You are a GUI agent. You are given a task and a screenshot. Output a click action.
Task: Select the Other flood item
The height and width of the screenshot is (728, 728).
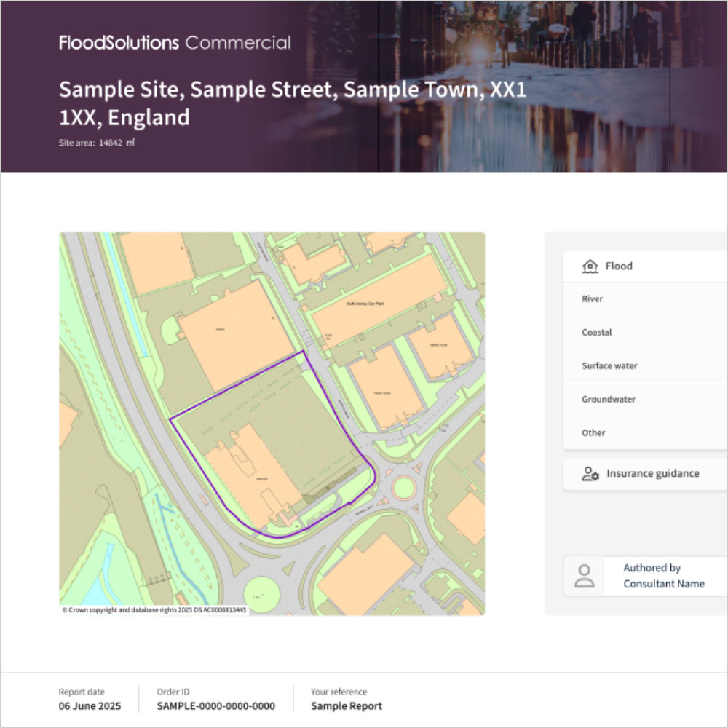(x=645, y=432)
